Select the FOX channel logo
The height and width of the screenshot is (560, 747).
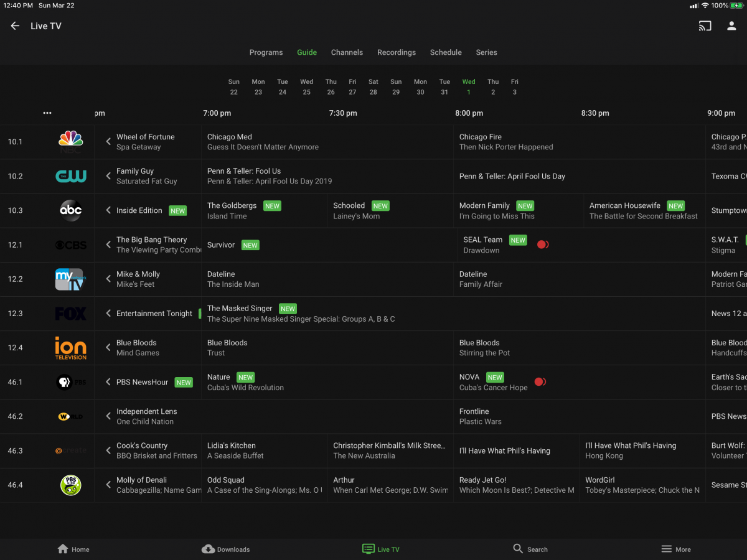click(x=71, y=314)
